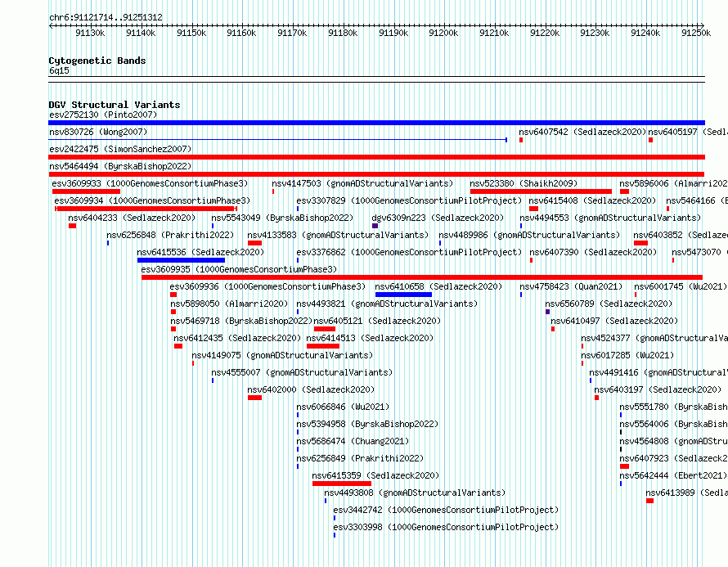This screenshot has width=728, height=567.
Task: Select the esv3609934 variant label
Action: coord(152,200)
